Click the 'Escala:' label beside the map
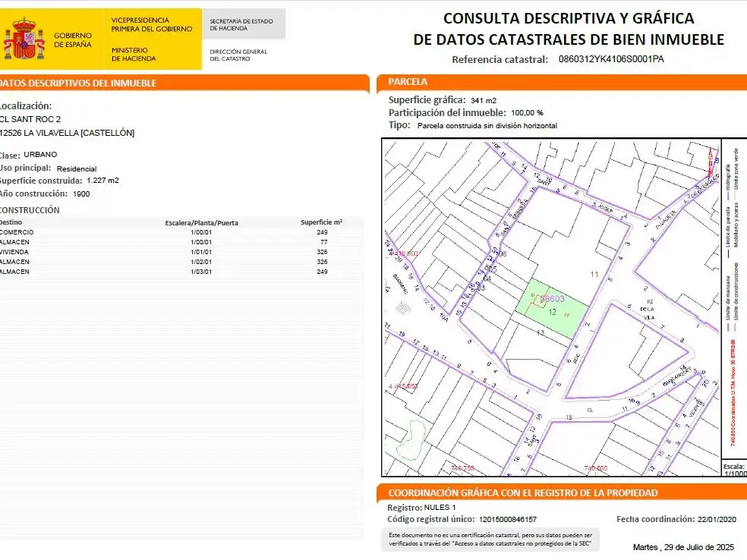Screen dimensions: 747x560 click(x=733, y=466)
